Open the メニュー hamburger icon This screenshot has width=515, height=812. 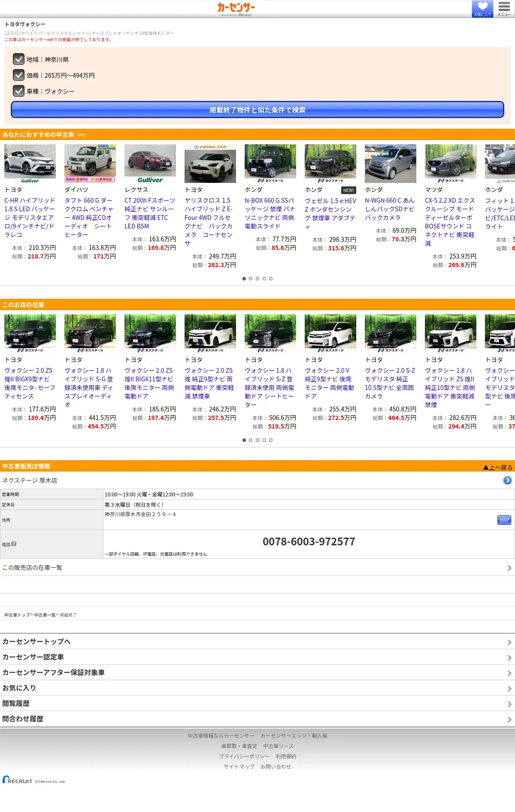coord(504,9)
